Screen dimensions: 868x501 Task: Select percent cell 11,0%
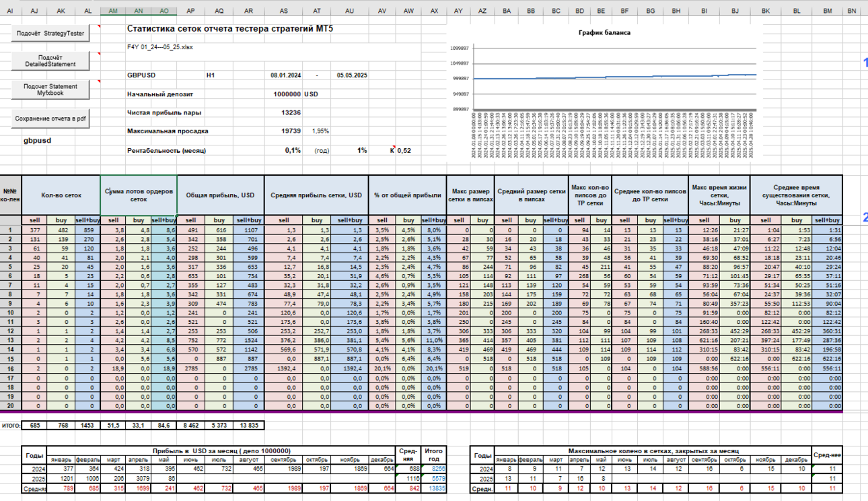pyautogui.click(x=433, y=341)
